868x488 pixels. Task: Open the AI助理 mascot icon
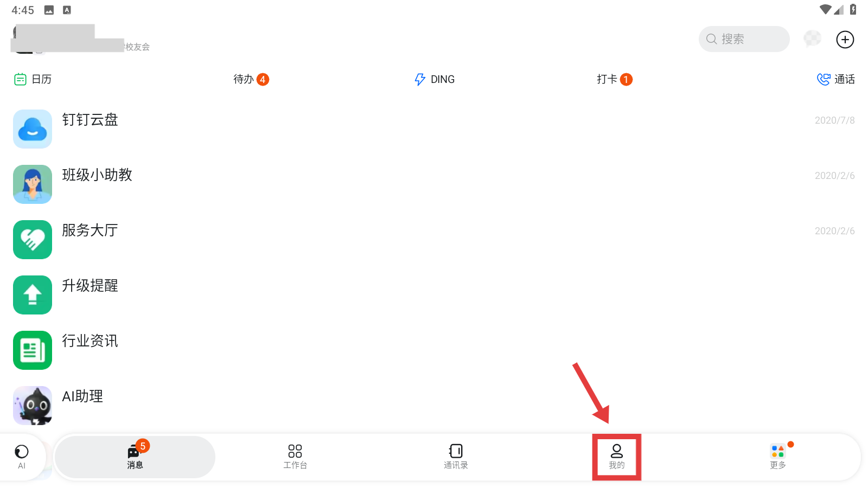click(33, 406)
